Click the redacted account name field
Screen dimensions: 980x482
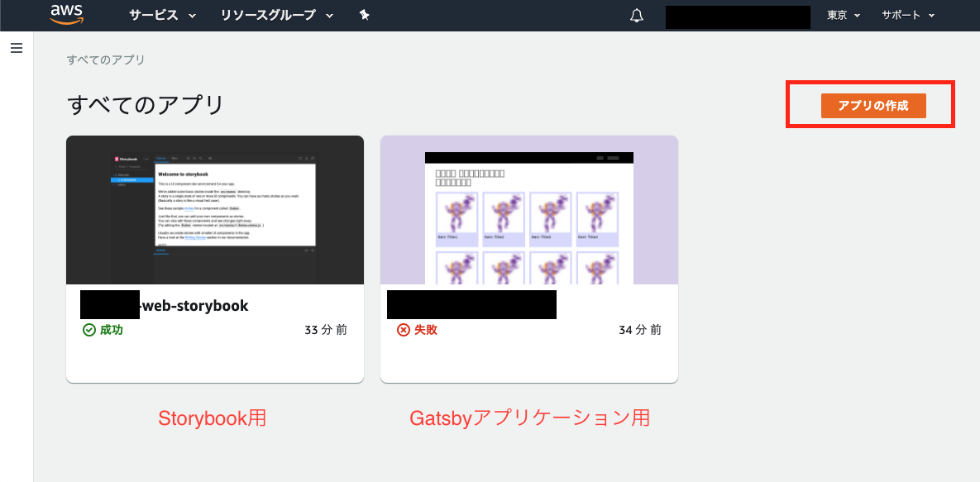pyautogui.click(x=737, y=16)
